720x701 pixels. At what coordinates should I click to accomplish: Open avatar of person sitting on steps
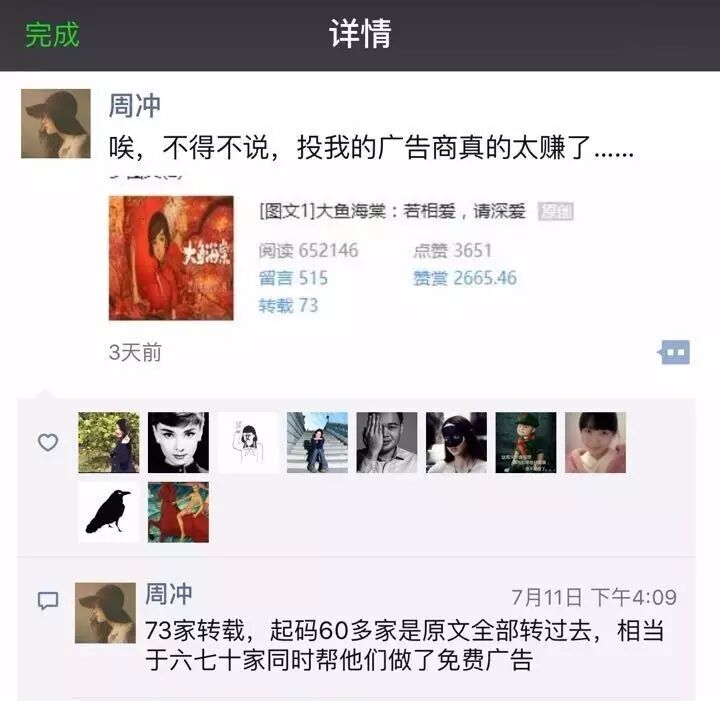(x=317, y=443)
